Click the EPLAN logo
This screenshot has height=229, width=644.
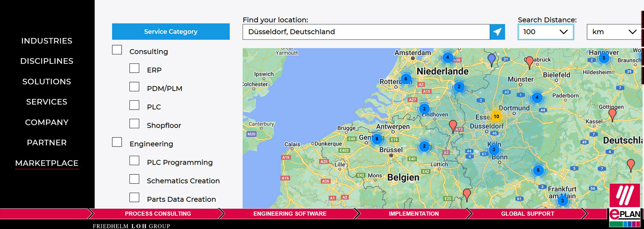(x=625, y=206)
